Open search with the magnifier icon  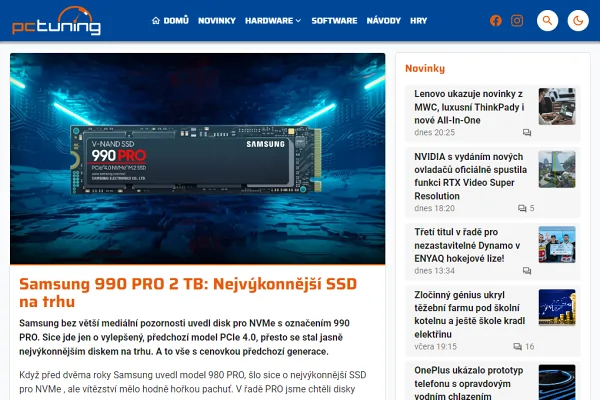pos(547,21)
